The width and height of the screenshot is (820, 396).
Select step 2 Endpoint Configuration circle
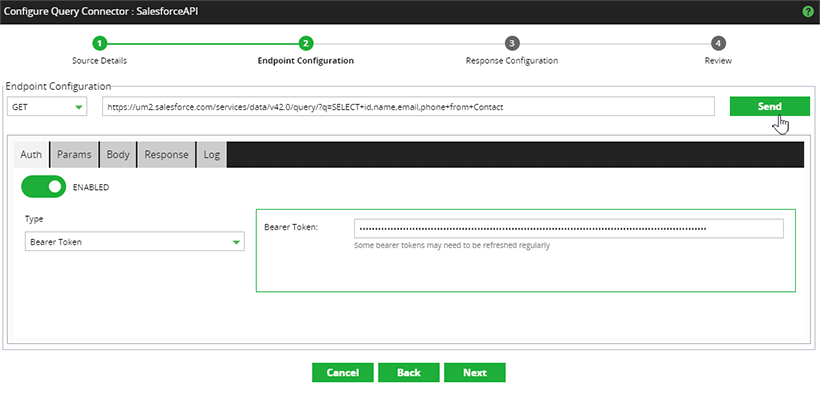click(x=305, y=43)
